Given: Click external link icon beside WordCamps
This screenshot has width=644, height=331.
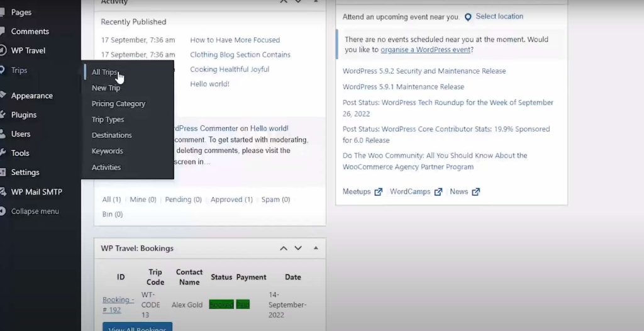Looking at the screenshot, I should click(438, 192).
